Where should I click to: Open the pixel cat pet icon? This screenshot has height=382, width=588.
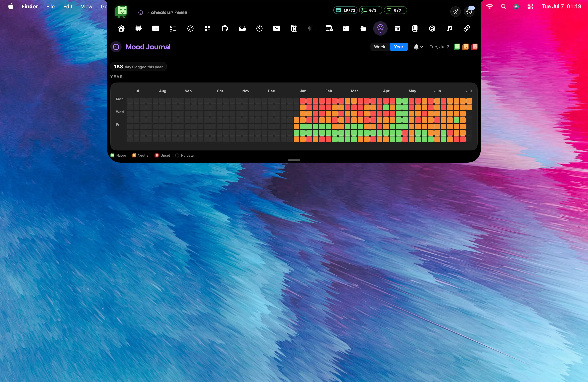click(139, 28)
